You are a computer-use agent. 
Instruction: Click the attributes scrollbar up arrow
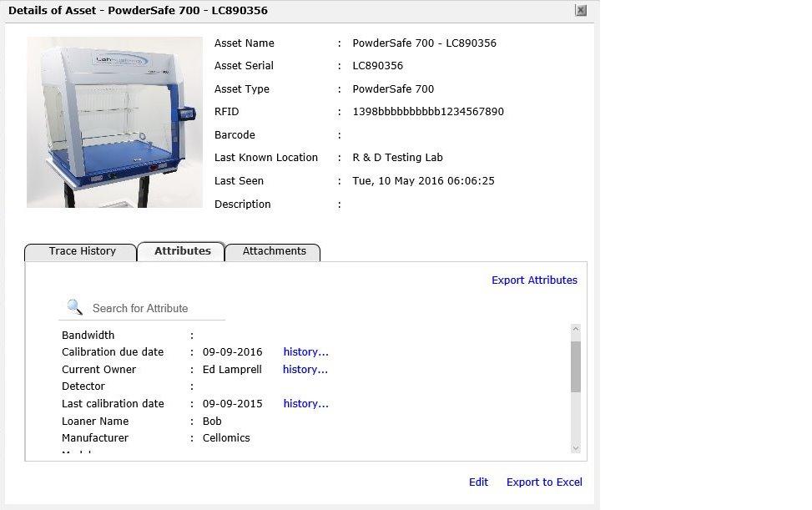pos(575,330)
